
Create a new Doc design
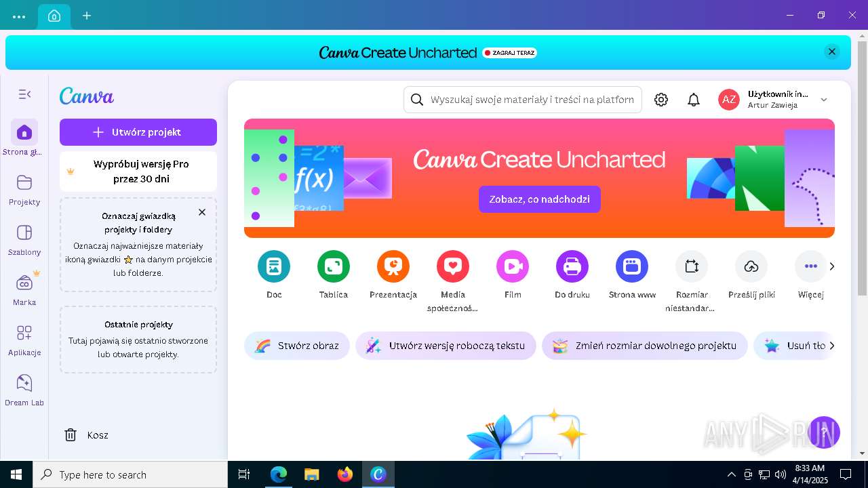pos(274,267)
